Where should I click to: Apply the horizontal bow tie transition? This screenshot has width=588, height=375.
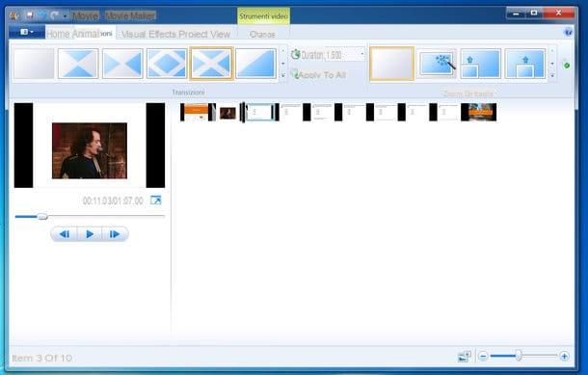[122, 64]
